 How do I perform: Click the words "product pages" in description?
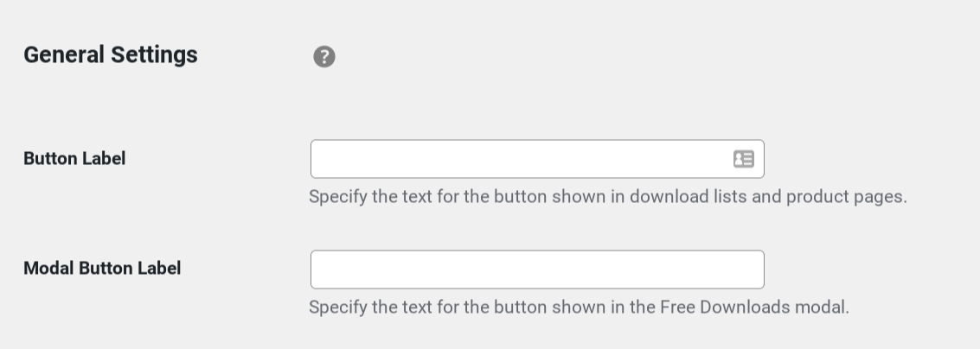pyautogui.click(x=846, y=197)
